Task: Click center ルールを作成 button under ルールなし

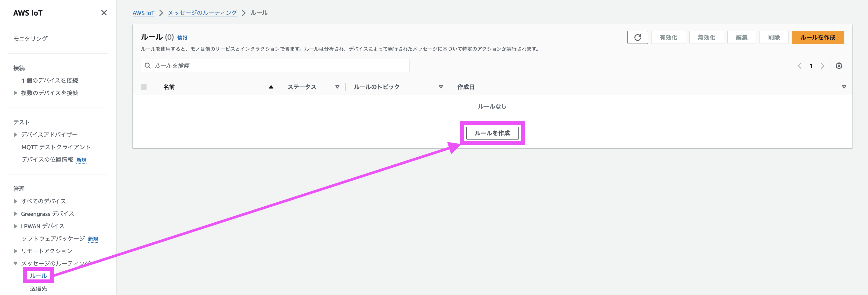Action: (x=492, y=133)
